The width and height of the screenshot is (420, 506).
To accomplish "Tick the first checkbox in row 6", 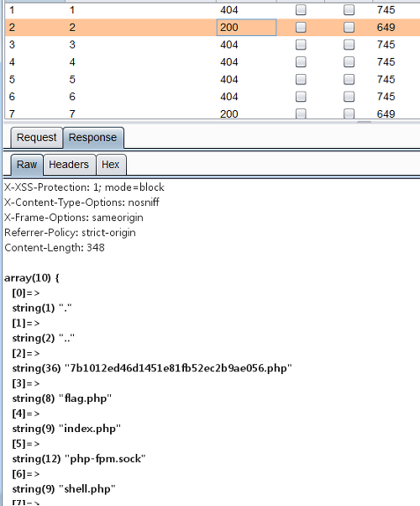I will (x=301, y=97).
